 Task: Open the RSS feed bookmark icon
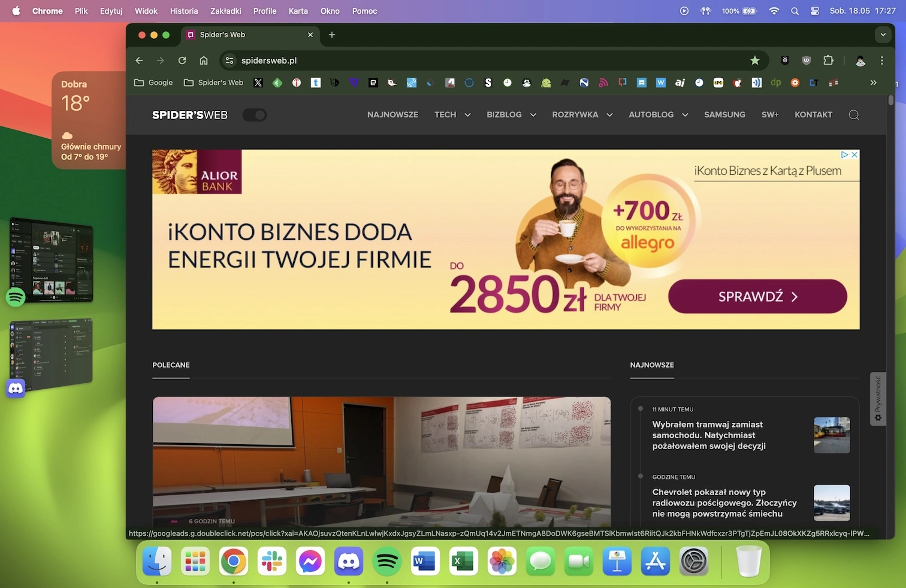603,83
